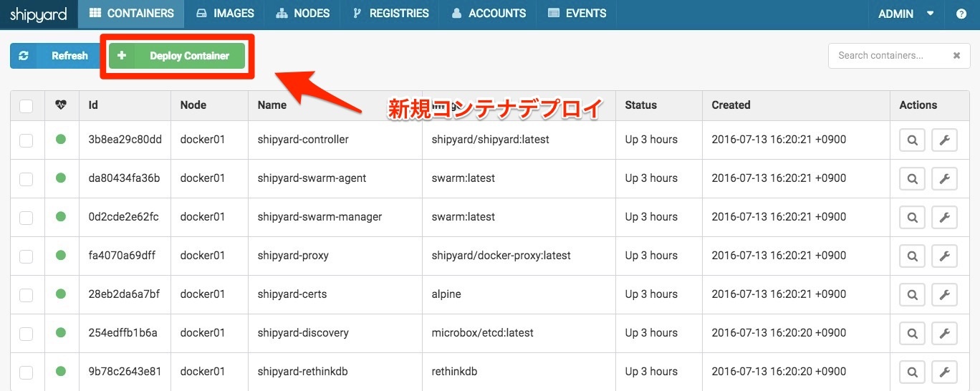980x391 pixels.
Task: Switch to the IMAGES tab
Action: click(x=225, y=14)
